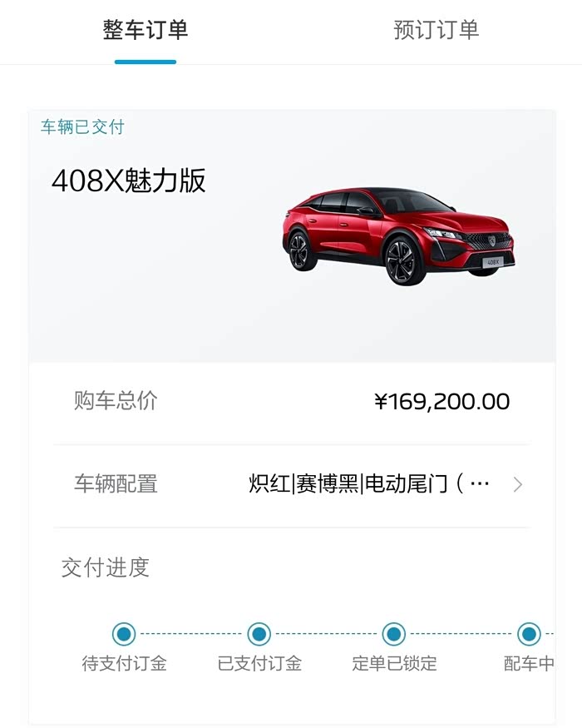The width and height of the screenshot is (582, 728).
Task: Open the 车辆配置 row label
Action: pos(116,483)
